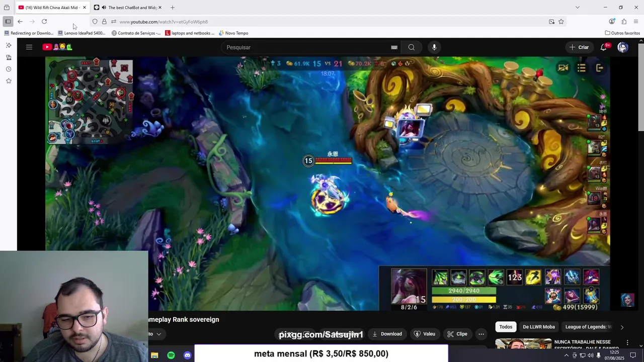Open the AI chatbot sparkle sidebar icon
Viewport: 644px width, 362px height.
[9, 45]
